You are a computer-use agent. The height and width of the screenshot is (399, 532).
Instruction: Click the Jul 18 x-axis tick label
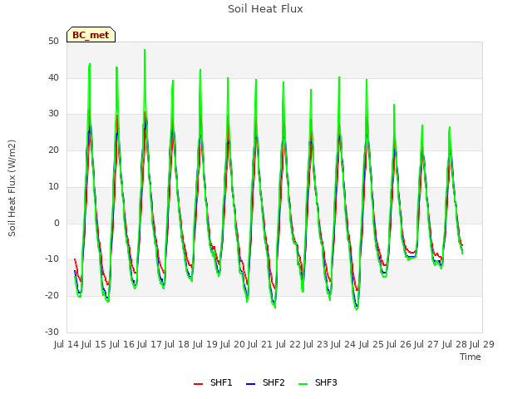pyautogui.click(x=177, y=344)
